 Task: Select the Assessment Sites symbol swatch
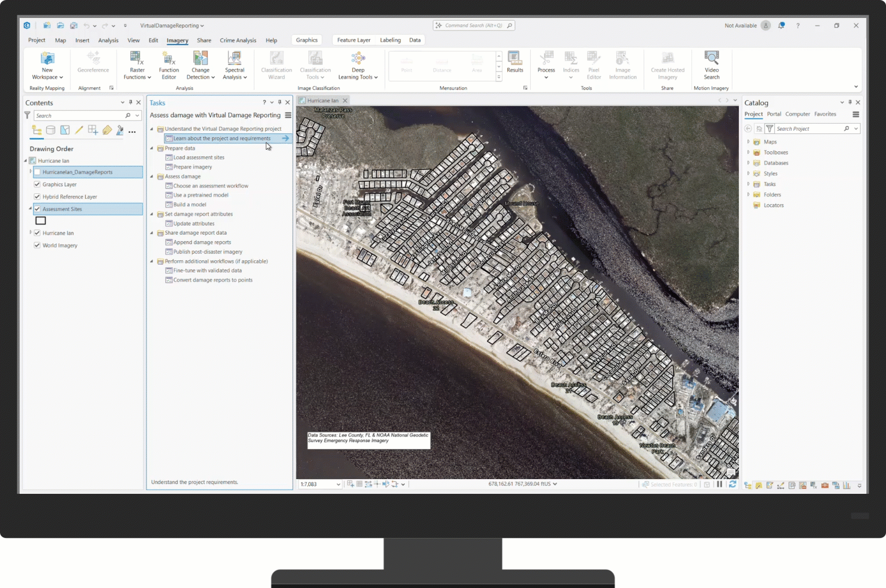point(41,221)
